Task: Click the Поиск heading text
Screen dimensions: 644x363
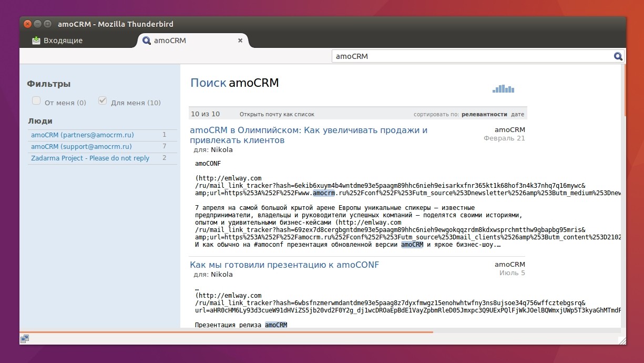Action: tap(208, 83)
